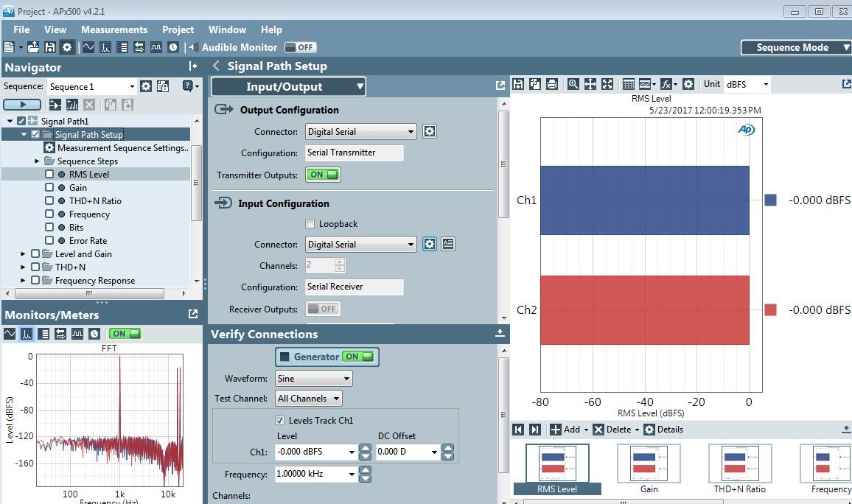
Task: Open the Measurements menu
Action: pos(114,30)
